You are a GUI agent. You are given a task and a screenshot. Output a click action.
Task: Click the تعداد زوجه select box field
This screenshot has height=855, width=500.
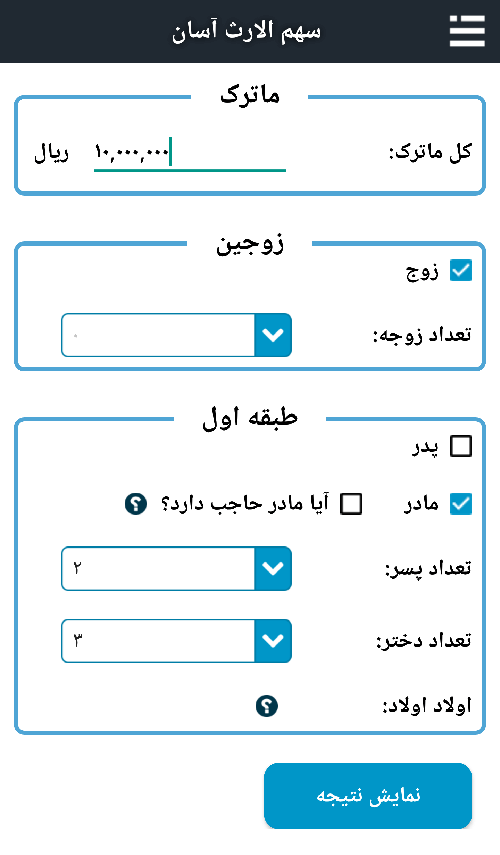(x=158, y=335)
